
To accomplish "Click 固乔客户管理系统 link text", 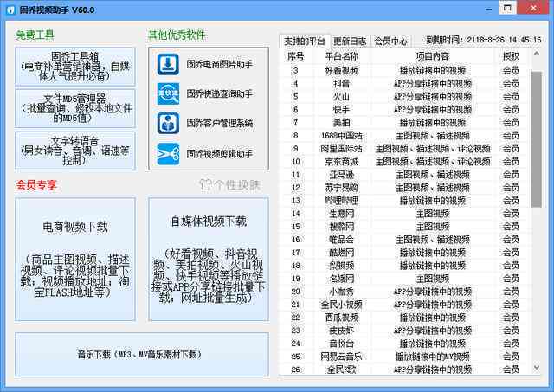I will pyautogui.click(x=219, y=123).
